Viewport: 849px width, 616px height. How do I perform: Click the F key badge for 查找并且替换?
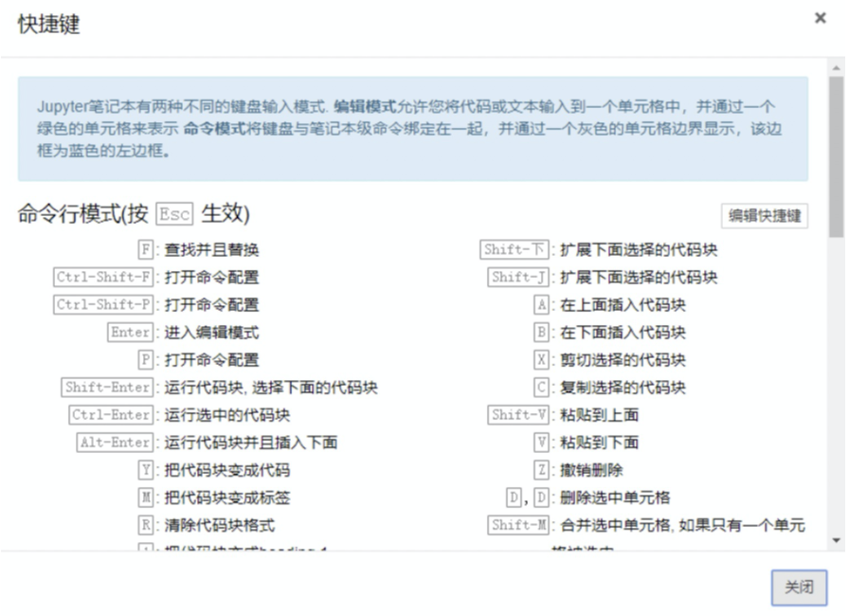tap(146, 250)
